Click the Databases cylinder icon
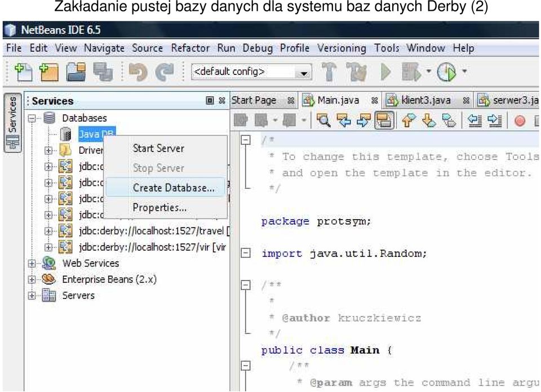This screenshot has height=392, width=541. (50, 118)
